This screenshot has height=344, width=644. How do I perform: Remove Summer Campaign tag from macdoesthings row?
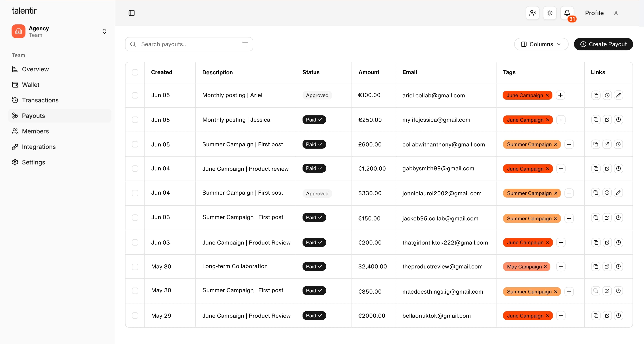[x=556, y=292]
